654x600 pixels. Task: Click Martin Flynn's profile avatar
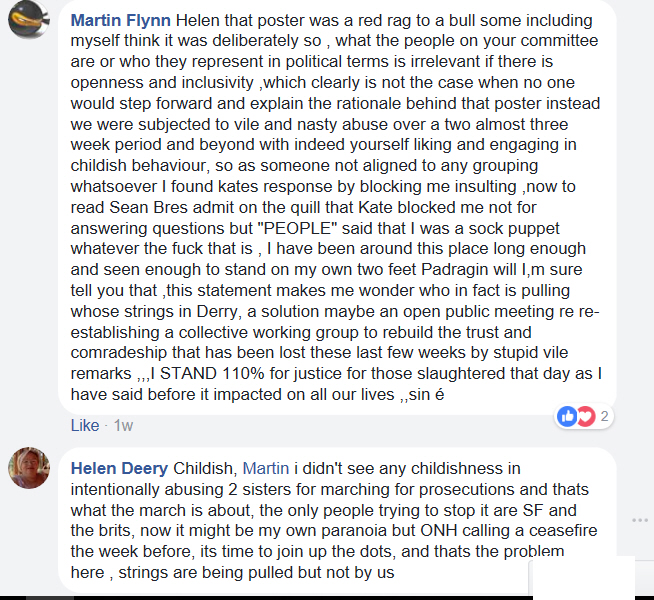click(29, 18)
